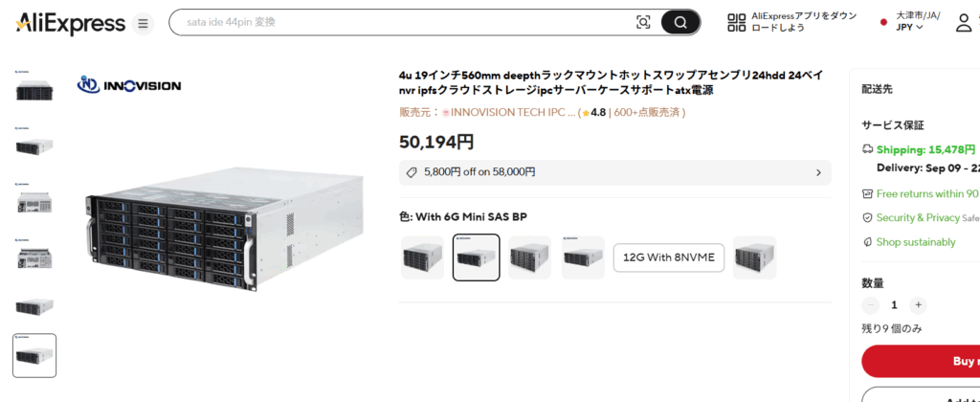This screenshot has height=402, width=980.
Task: Click the black search magnifier button
Action: tap(680, 23)
